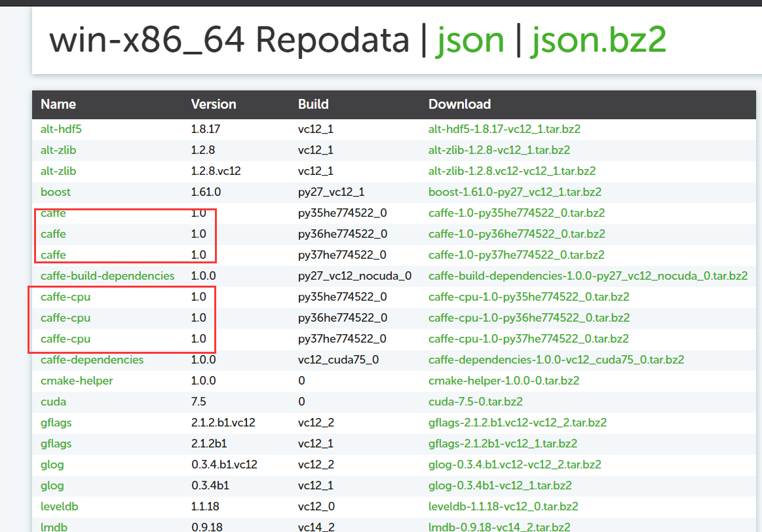Open alt-zlib name link for version 1.2.8
Image resolution: width=762 pixels, height=532 pixels.
58,150
